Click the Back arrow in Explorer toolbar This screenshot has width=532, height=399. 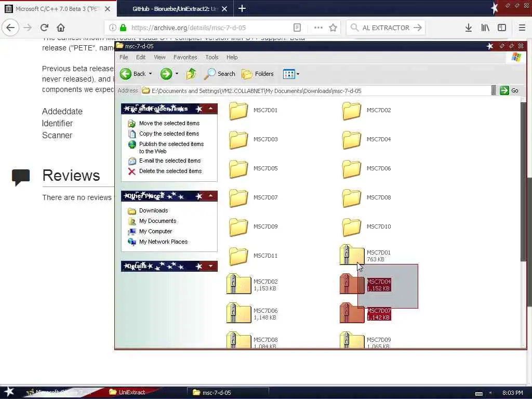pyautogui.click(x=126, y=74)
